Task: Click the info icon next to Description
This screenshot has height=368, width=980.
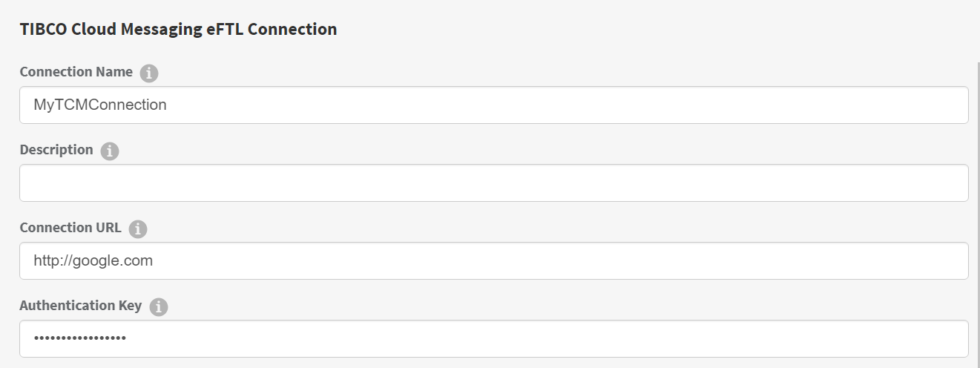Action: click(x=109, y=151)
